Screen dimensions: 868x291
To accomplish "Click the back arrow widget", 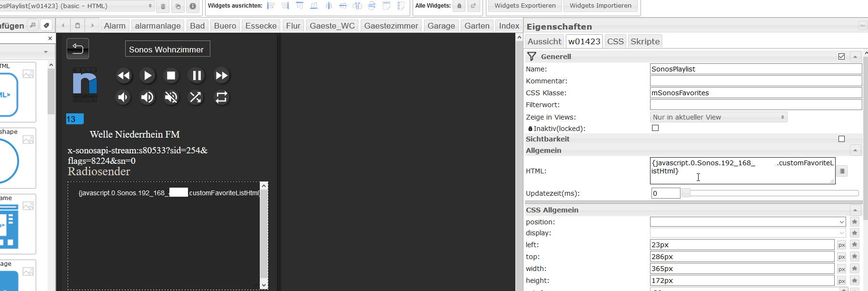I will pos(78,49).
